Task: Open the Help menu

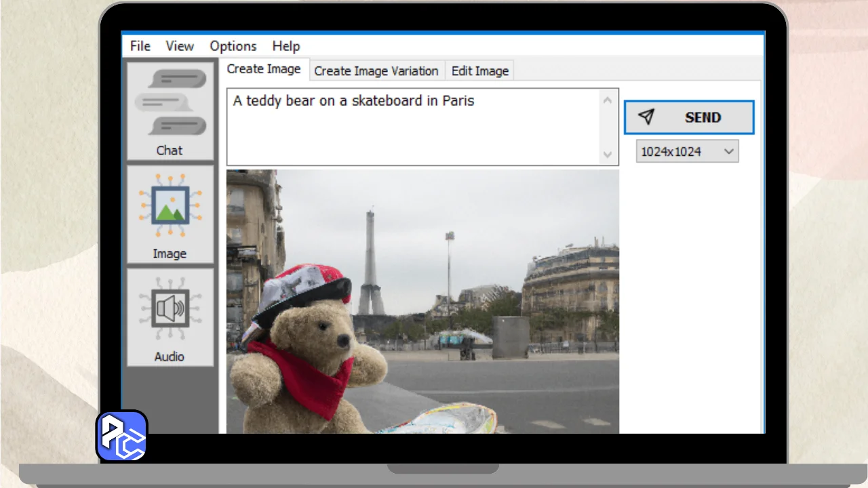Action: pyautogui.click(x=285, y=46)
